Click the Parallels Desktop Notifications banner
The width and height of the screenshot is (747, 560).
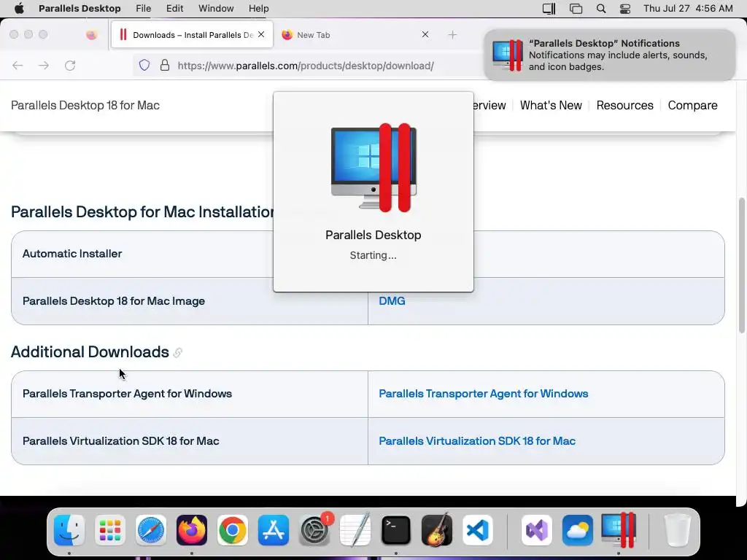(x=609, y=55)
